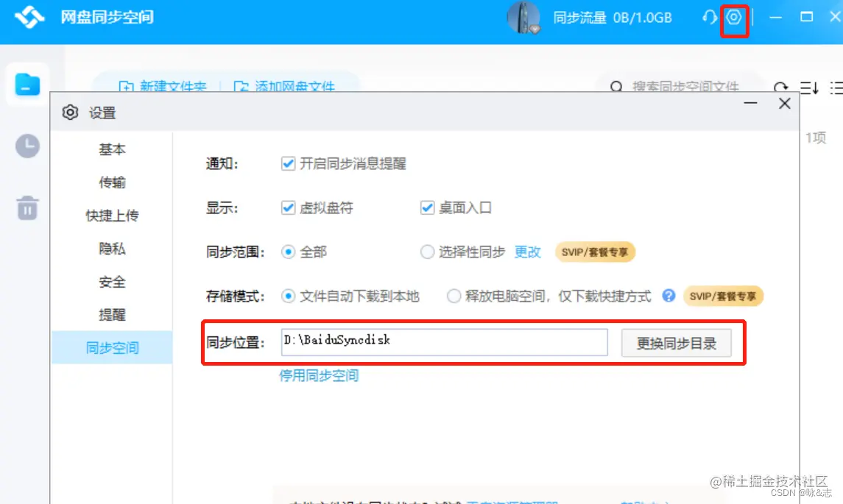843x504 pixels.
Task: Click the blue question mark help icon
Action: tap(669, 296)
